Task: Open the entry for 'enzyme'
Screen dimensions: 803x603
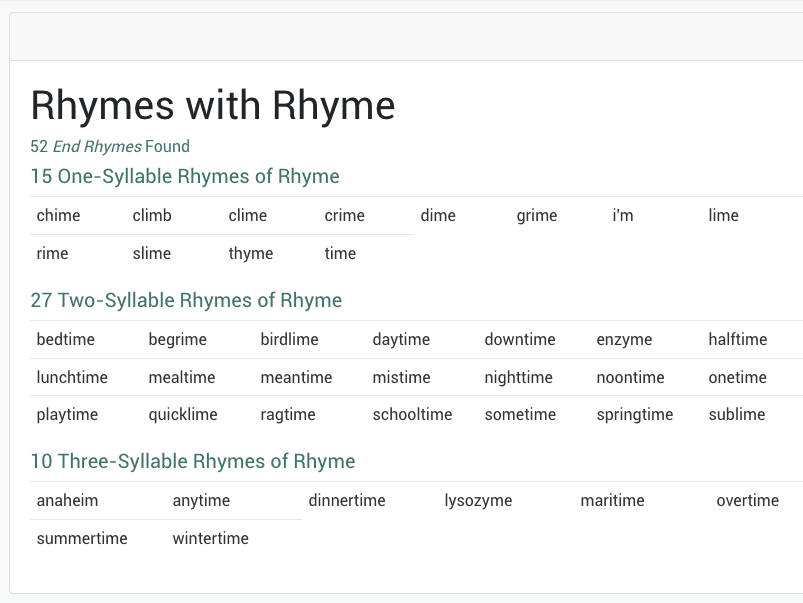Action: tap(623, 339)
